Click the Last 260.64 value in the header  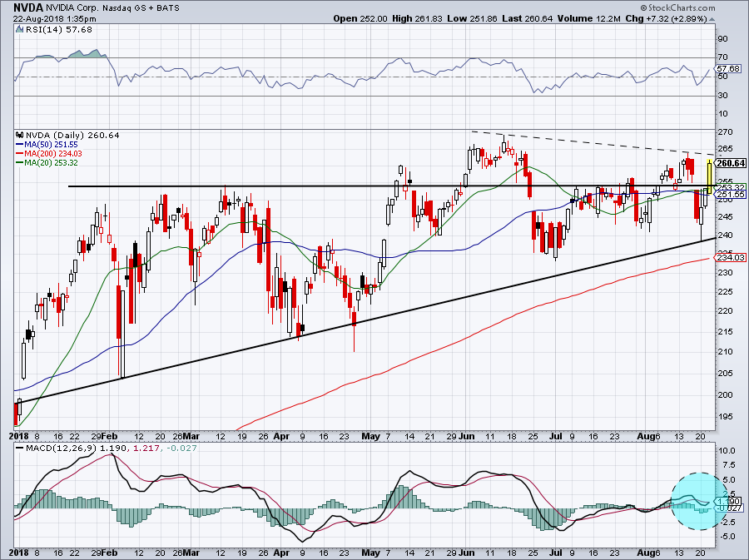point(528,18)
